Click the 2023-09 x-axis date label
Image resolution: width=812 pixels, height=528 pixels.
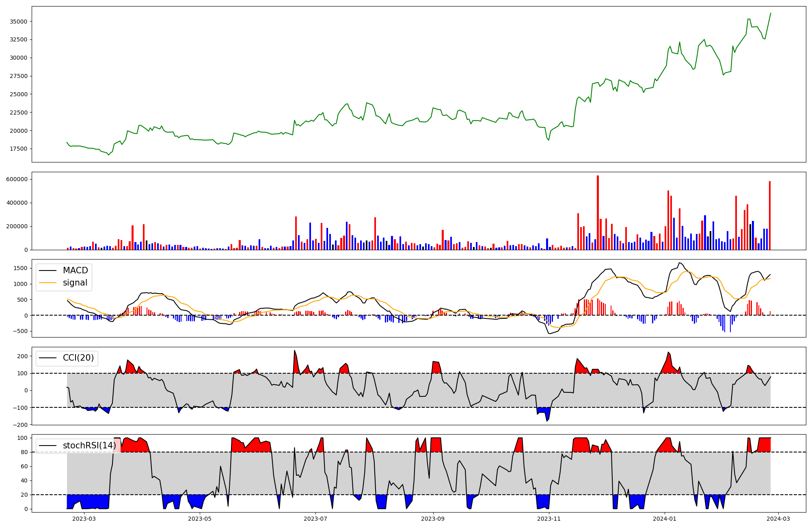tap(433, 519)
